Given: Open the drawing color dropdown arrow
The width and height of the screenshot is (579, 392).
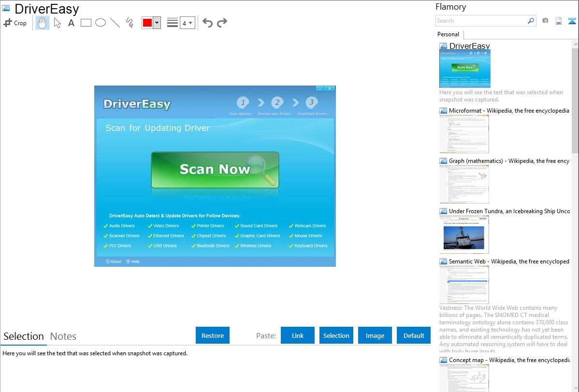Looking at the screenshot, I should [x=157, y=23].
